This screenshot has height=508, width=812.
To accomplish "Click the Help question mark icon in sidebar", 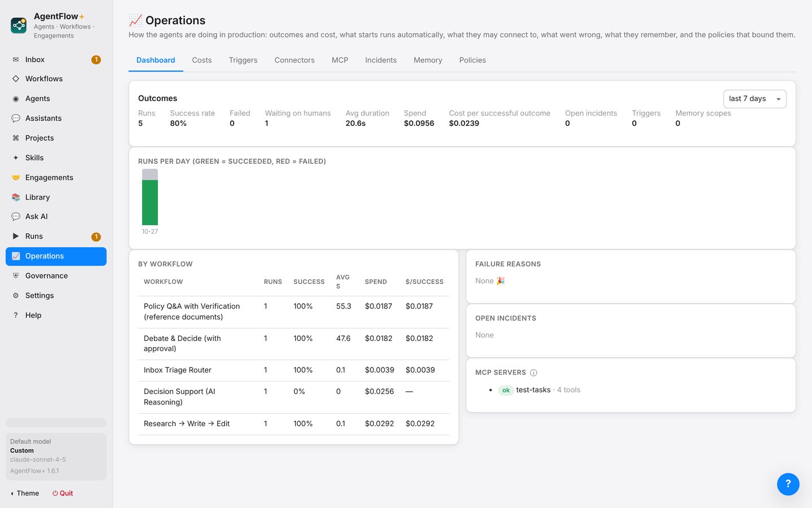I will tap(16, 316).
